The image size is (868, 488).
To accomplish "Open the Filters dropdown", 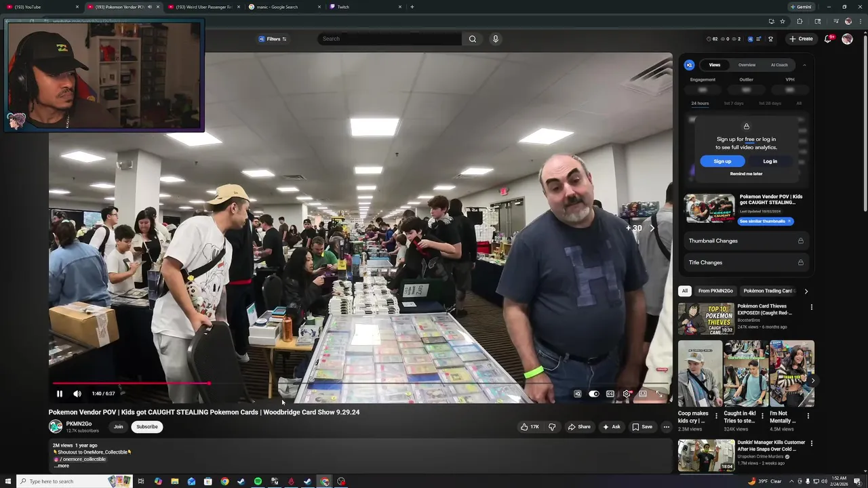I will [x=273, y=39].
